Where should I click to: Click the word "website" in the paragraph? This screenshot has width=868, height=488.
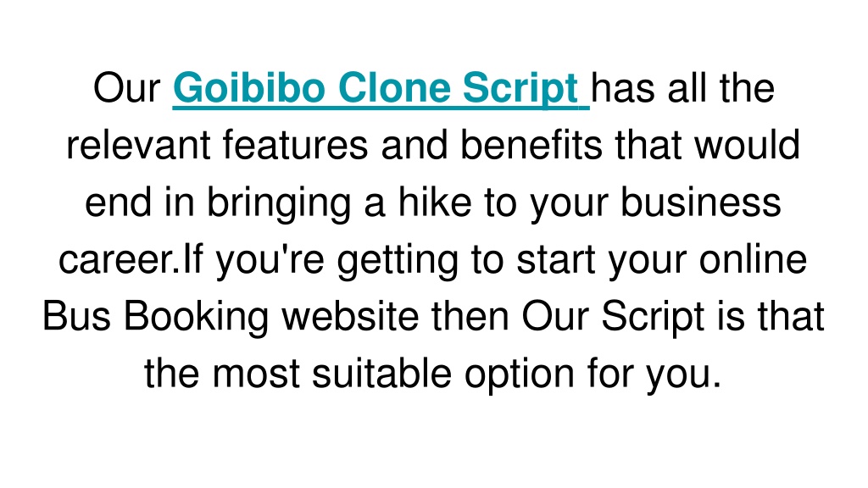click(x=350, y=315)
